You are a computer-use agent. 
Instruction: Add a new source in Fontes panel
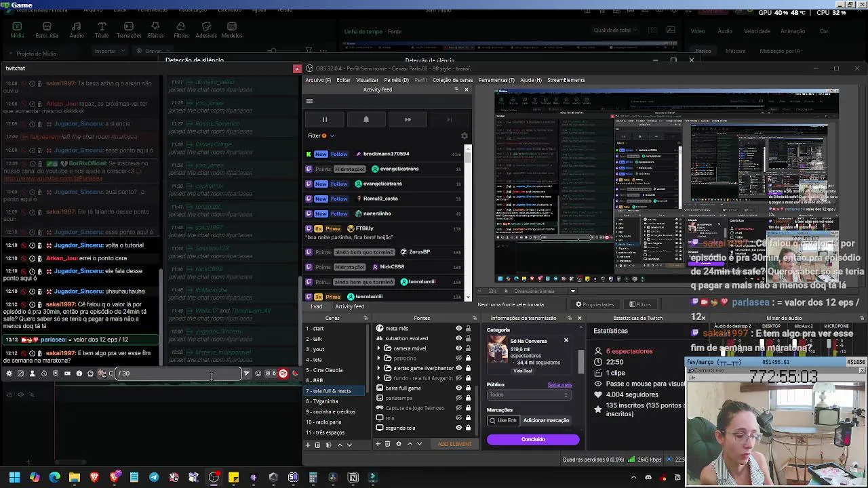coord(378,444)
